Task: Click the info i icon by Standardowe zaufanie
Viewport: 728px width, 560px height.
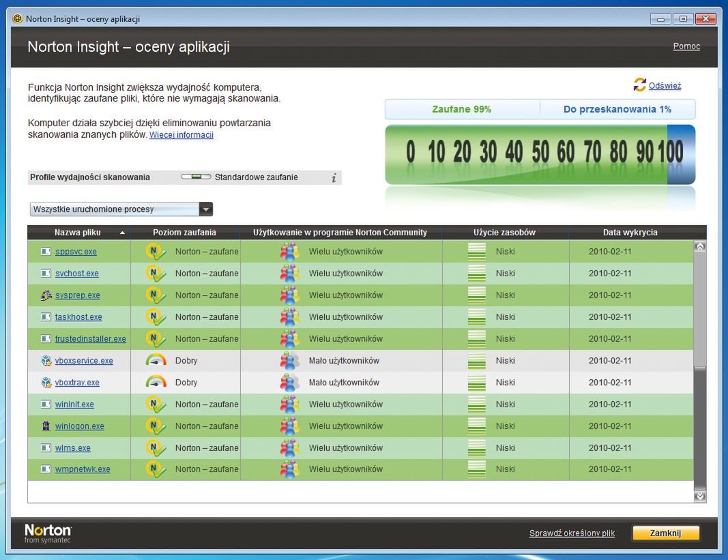Action: tap(334, 178)
